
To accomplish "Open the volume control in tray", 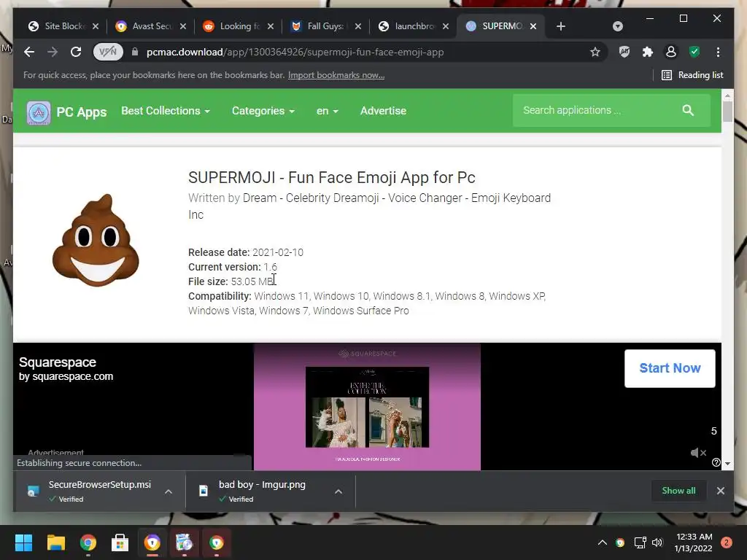I will point(657,542).
